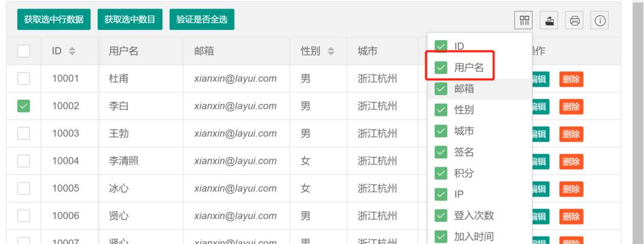Toggle 加入时间 column in filter list
Image resolution: width=644 pixels, height=244 pixels.
(x=441, y=237)
